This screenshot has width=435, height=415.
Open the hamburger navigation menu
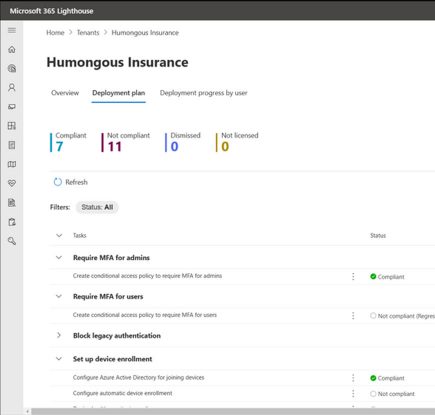click(12, 30)
